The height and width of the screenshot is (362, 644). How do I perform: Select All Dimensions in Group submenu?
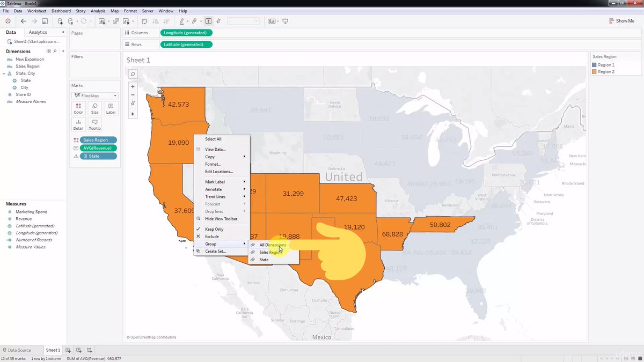(273, 245)
